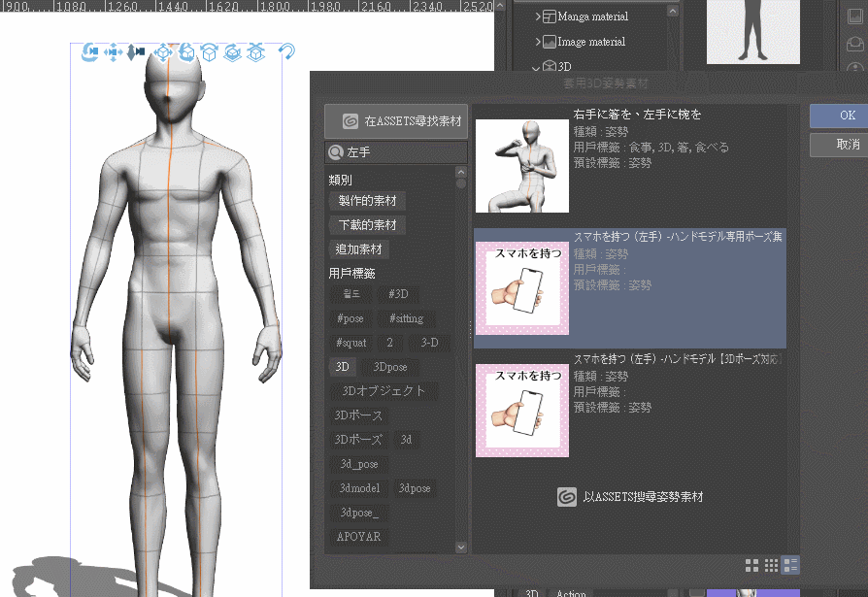Image resolution: width=868 pixels, height=597 pixels.
Task: Click the tag list scroll-up arrow
Action: pyautogui.click(x=460, y=172)
